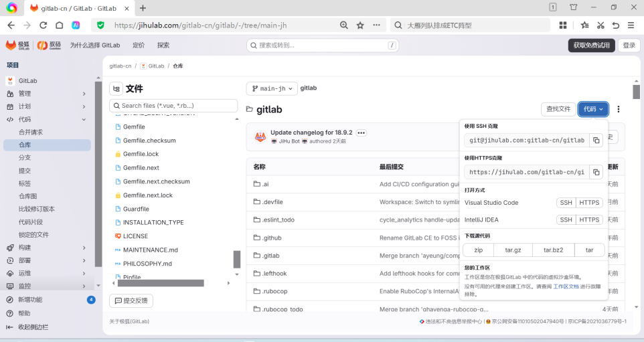Open the address bar ellipsis menu

click(x=376, y=25)
